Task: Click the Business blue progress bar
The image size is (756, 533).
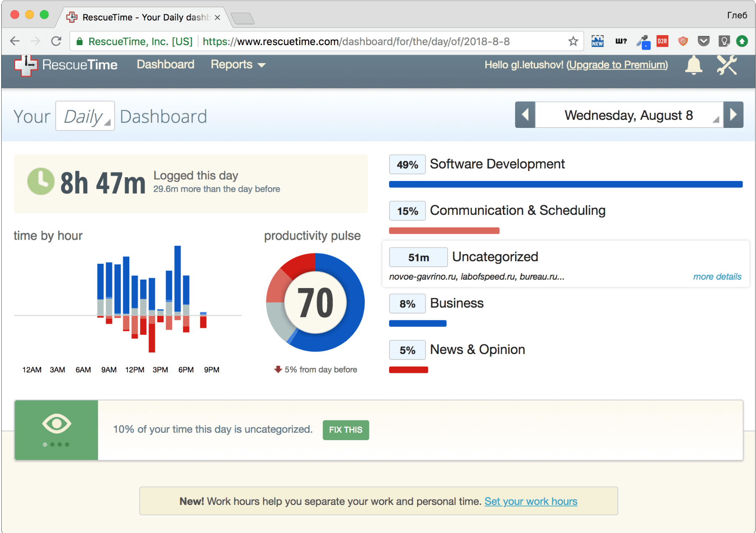Action: 418,324
